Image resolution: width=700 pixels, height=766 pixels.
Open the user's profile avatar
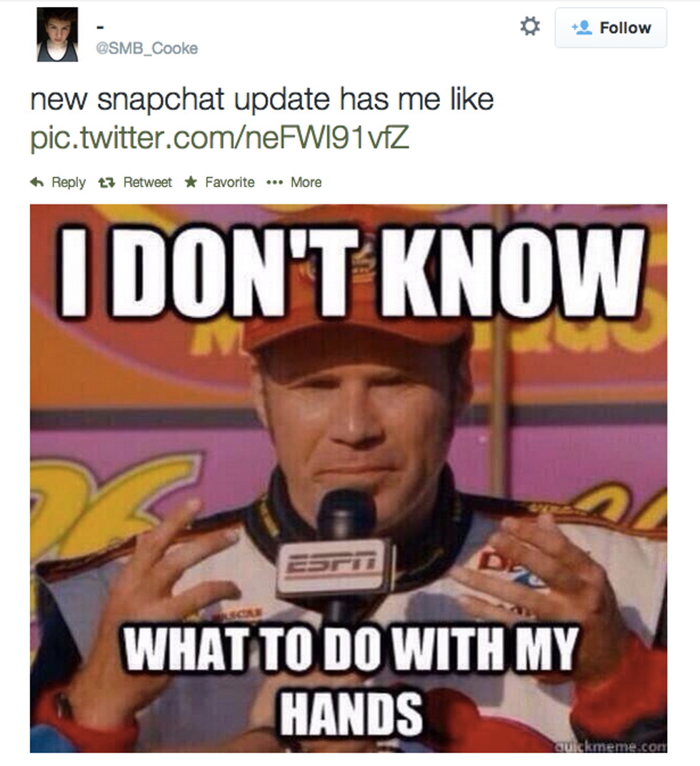click(x=57, y=34)
